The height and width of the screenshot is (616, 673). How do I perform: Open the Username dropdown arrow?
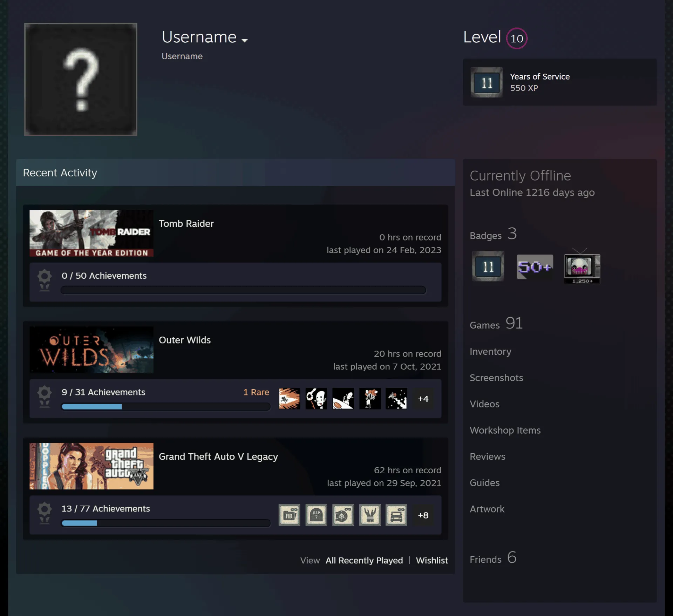coord(245,40)
